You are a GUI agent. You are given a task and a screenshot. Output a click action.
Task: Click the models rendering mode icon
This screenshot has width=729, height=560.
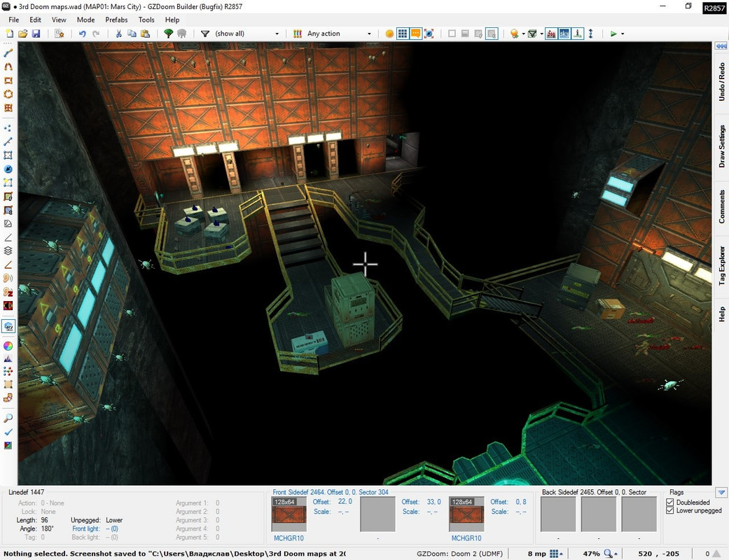tap(532, 34)
